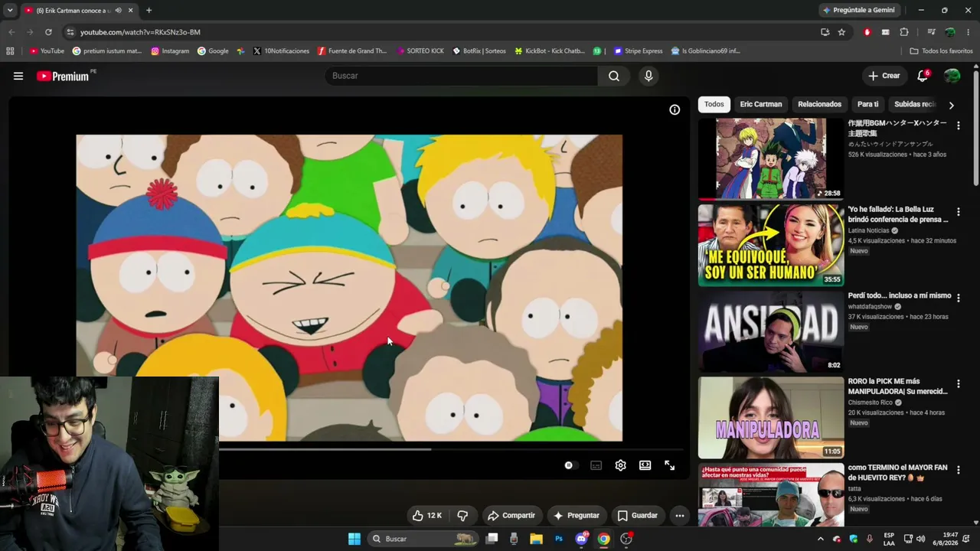Open Chrome extensions puzzle icon
The width and height of the screenshot is (980, 551).
tap(904, 32)
